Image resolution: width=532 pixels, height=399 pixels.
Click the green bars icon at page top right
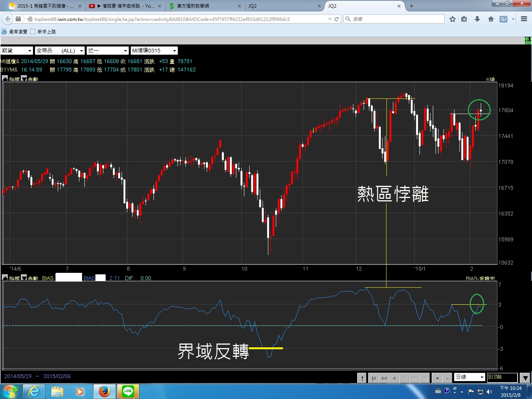coord(528,41)
